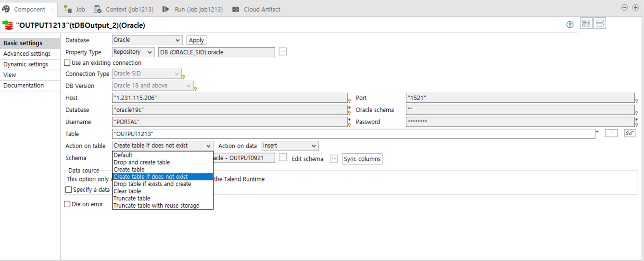
Task: Open the Cloud Artifact tab
Action: click(x=256, y=9)
